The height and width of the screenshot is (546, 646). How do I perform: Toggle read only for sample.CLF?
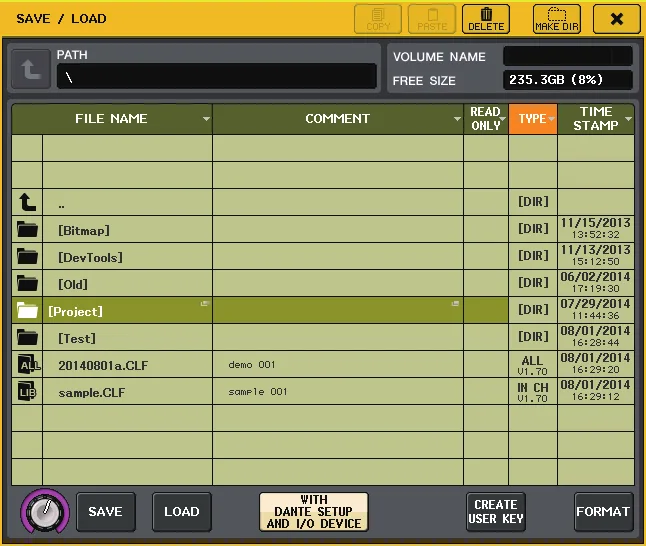pos(486,391)
